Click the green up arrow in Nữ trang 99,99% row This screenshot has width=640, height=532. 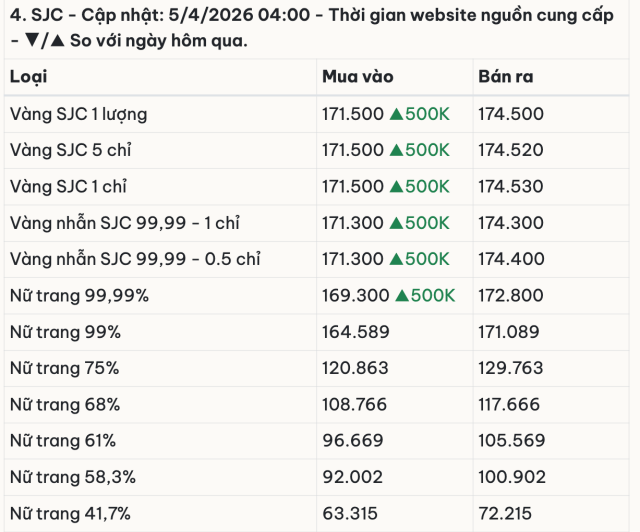[x=402, y=295]
